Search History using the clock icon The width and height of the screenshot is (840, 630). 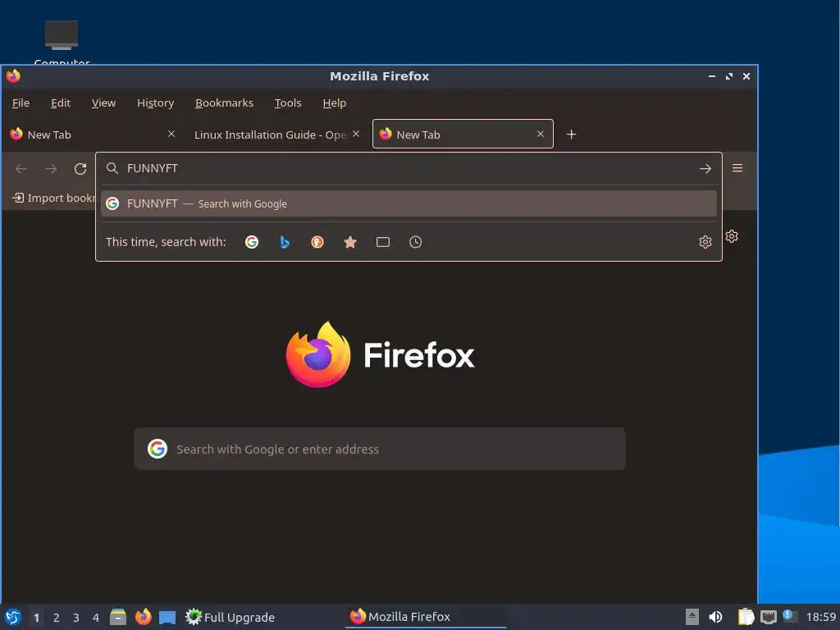point(415,242)
